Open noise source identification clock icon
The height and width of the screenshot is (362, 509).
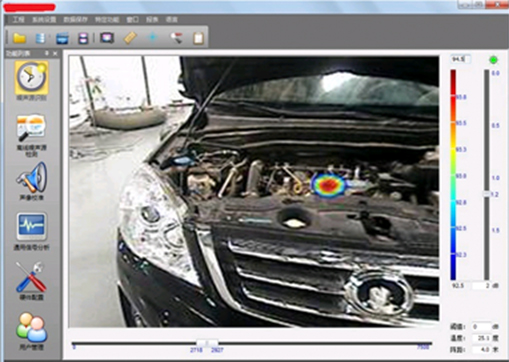pyautogui.click(x=31, y=78)
